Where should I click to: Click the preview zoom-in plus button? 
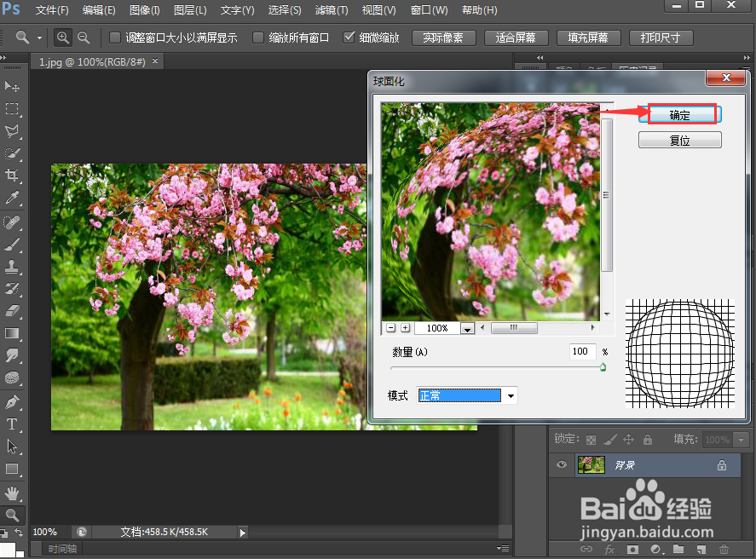click(x=406, y=328)
